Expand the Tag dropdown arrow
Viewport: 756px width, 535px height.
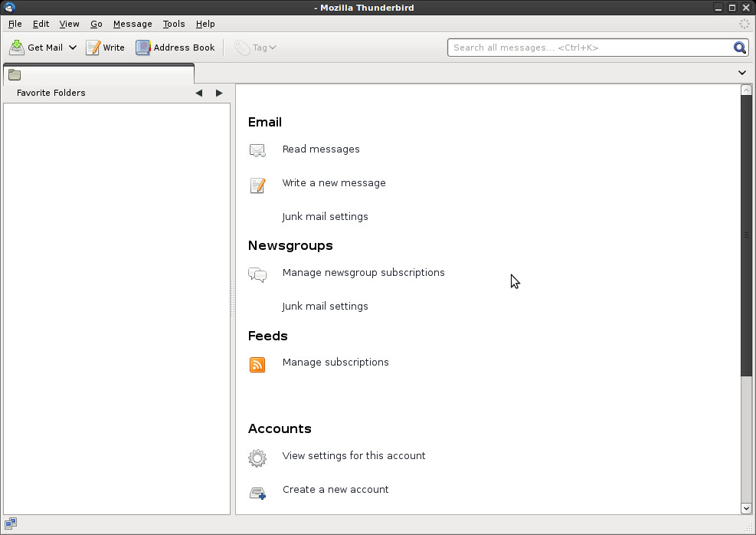point(273,48)
